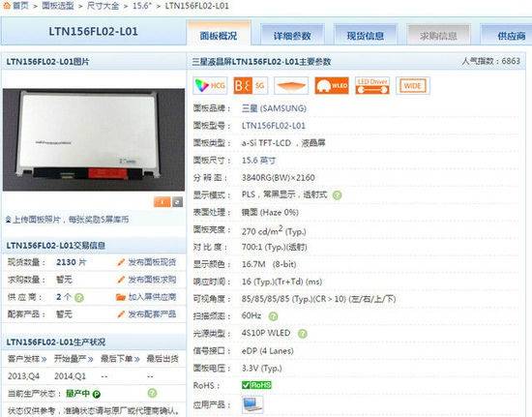Viewport: 532px width, 417px height.
Task: Click the supplier count 2 个
Action: click(x=64, y=297)
